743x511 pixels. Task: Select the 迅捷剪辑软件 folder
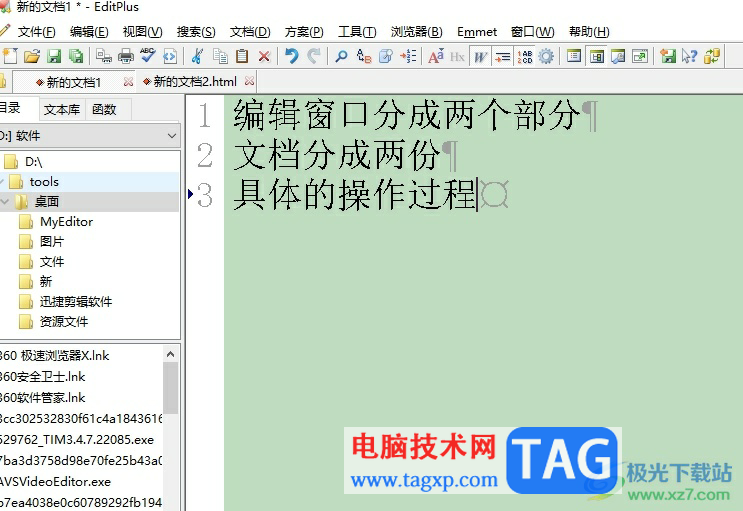[x=76, y=301]
